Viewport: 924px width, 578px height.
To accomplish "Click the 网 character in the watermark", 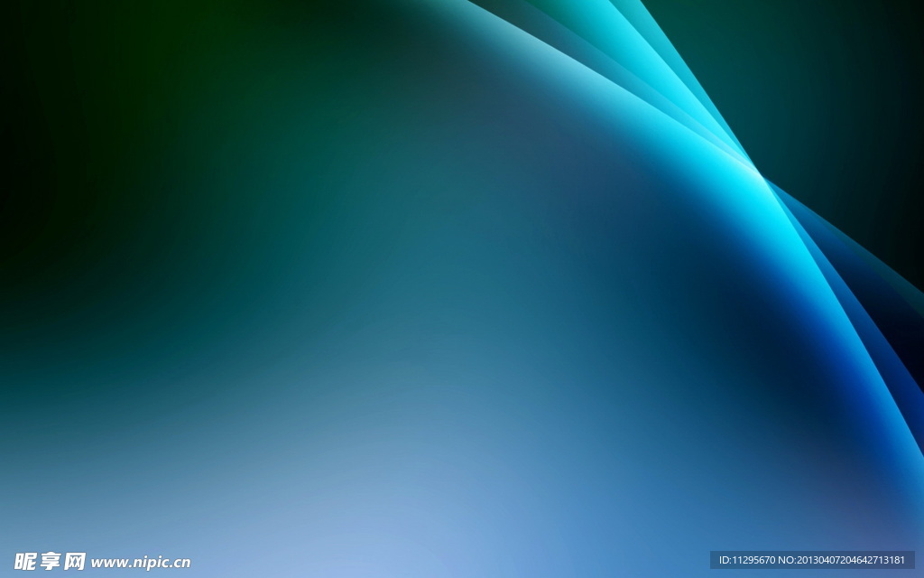I will 74,561.
